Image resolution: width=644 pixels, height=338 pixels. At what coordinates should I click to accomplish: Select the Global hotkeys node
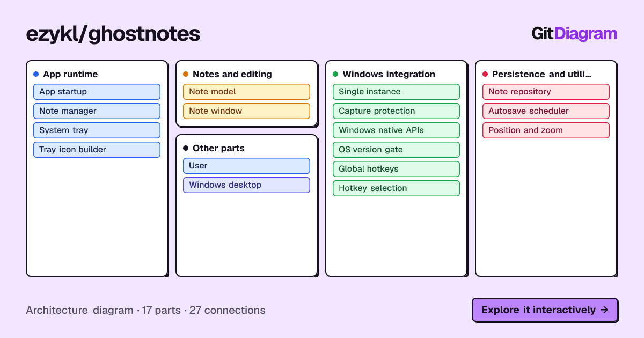[x=396, y=169]
